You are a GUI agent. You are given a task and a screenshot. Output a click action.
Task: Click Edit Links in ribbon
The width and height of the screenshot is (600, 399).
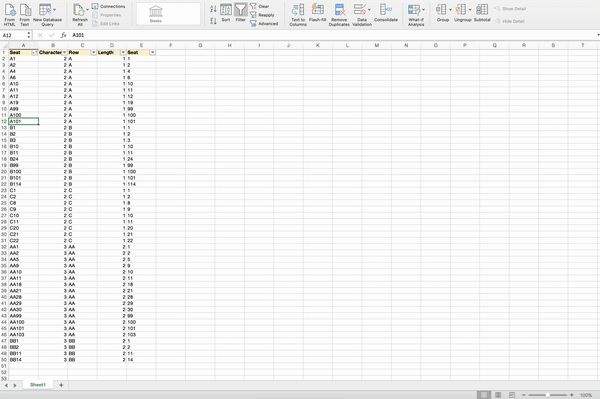pos(106,24)
